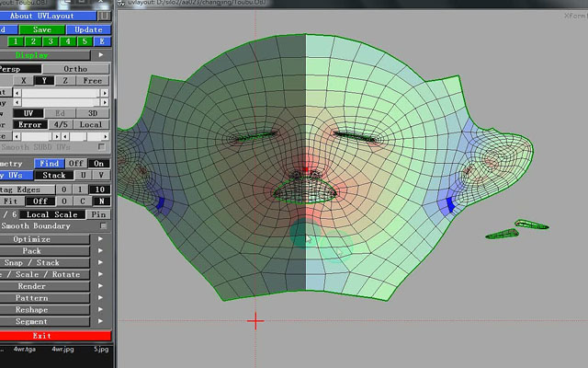Select the C option next to Fit Off
This screenshot has width=588, height=368.
82,201
